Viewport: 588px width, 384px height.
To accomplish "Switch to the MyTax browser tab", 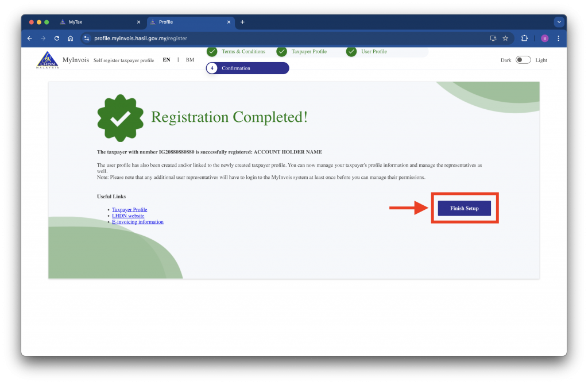I will point(98,22).
